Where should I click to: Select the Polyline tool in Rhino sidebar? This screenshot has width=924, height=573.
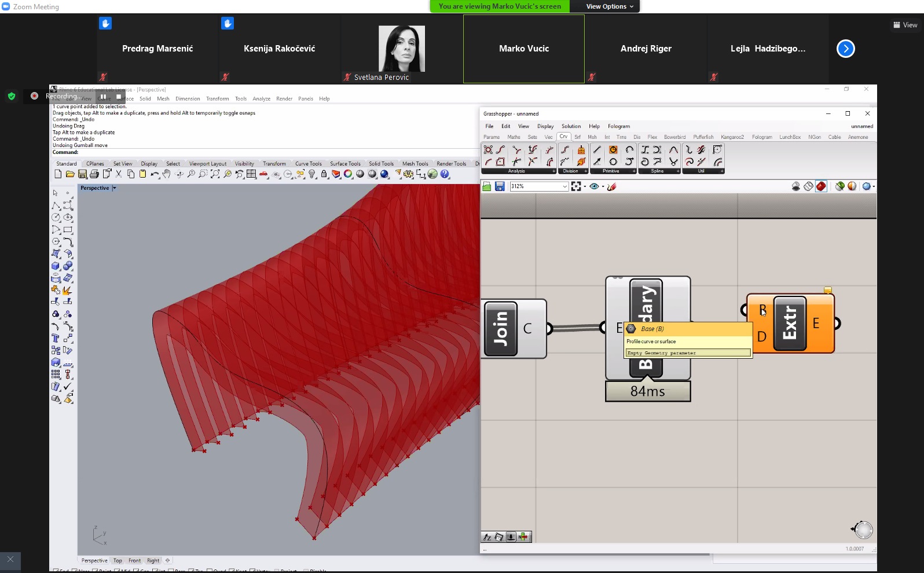click(x=56, y=205)
